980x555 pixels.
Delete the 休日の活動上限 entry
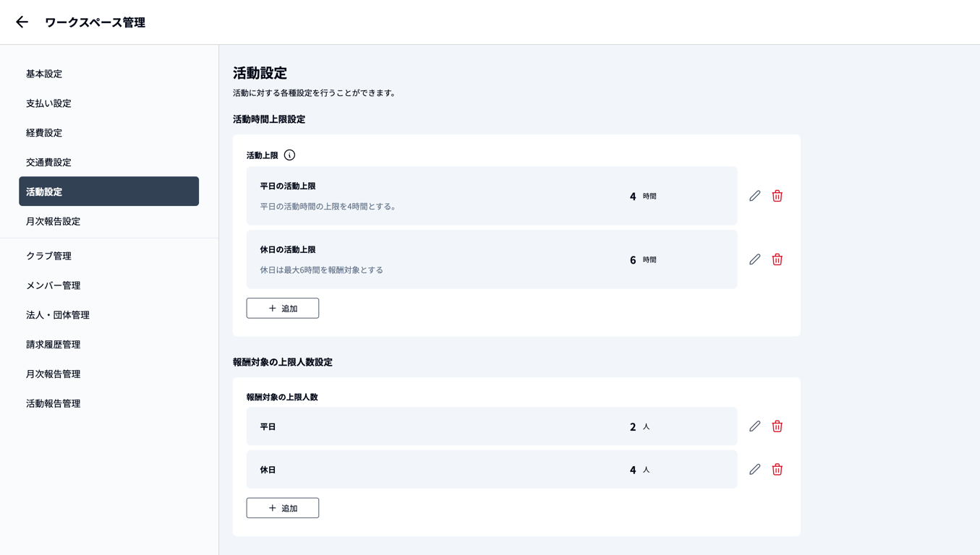pos(777,259)
